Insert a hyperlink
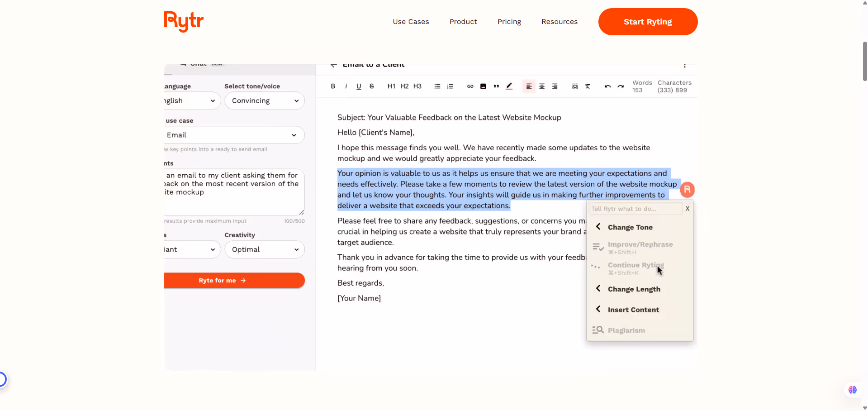Viewport: 868px width, 411px height. (470, 86)
